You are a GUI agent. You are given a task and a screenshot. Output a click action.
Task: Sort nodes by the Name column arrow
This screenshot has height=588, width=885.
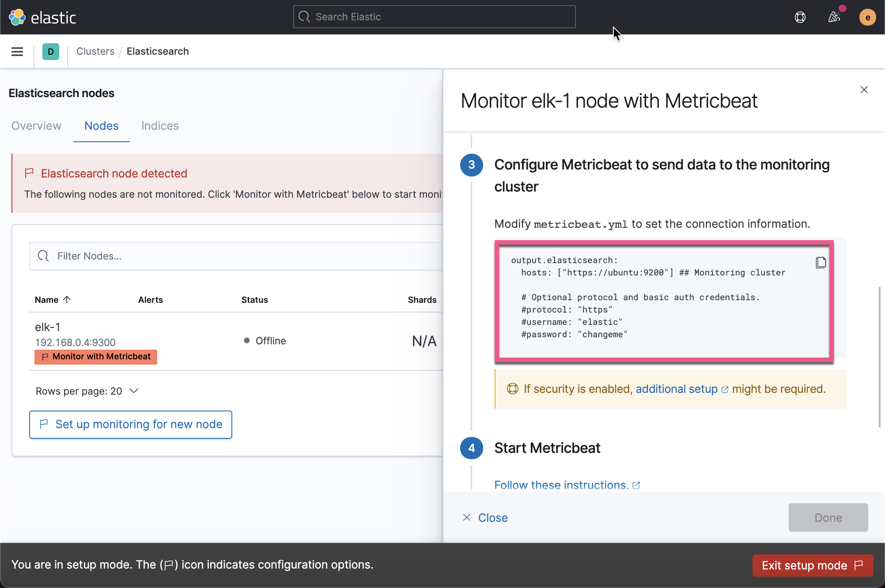pos(67,299)
